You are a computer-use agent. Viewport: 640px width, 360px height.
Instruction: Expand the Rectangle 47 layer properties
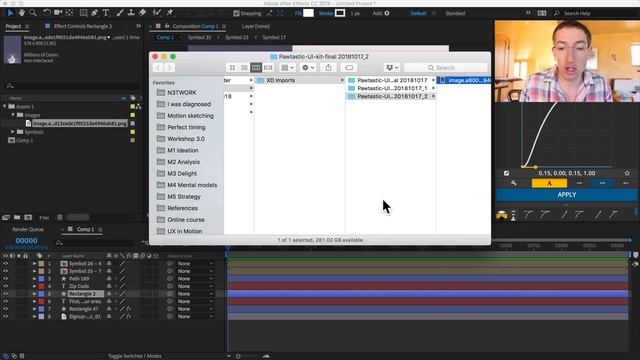(x=35, y=309)
